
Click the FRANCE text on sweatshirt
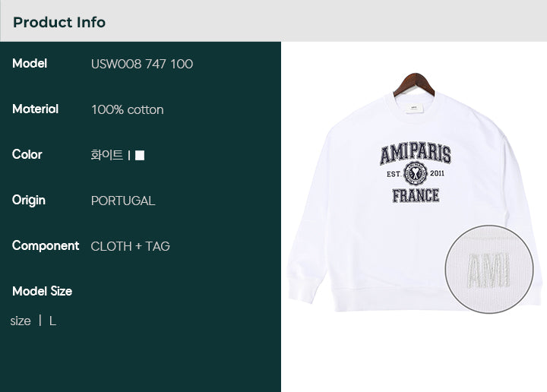(416, 196)
